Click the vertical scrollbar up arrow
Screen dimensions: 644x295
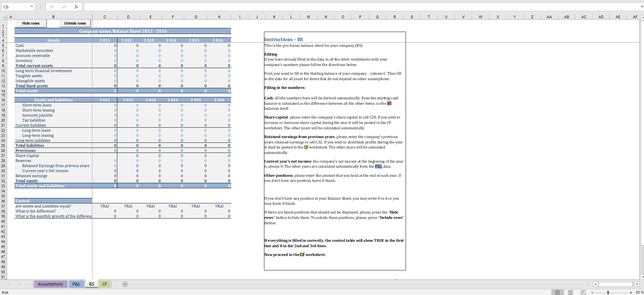(642, 17)
